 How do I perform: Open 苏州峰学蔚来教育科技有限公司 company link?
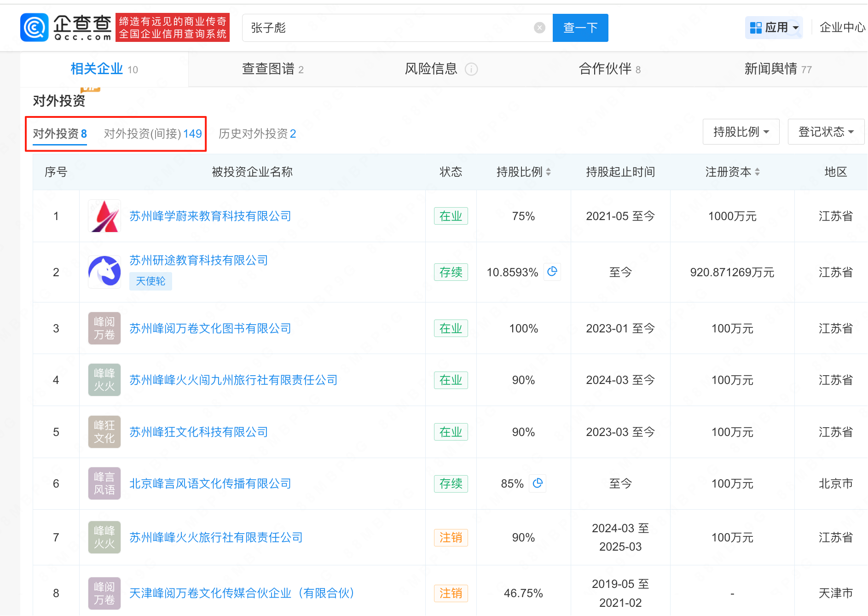point(210,216)
